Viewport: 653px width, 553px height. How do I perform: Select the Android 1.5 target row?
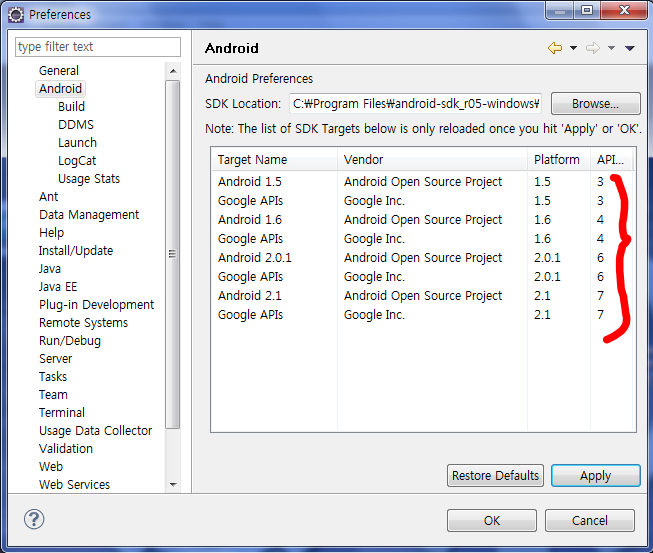coord(423,182)
